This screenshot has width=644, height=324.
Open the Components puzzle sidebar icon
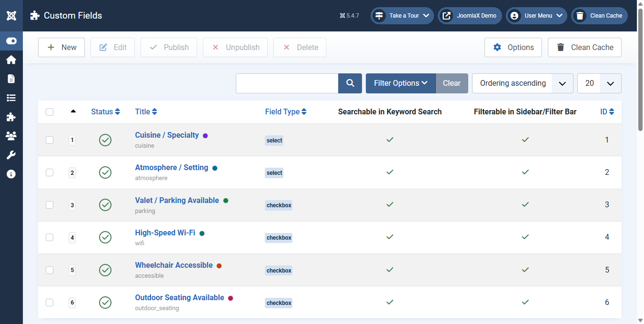pos(11,117)
